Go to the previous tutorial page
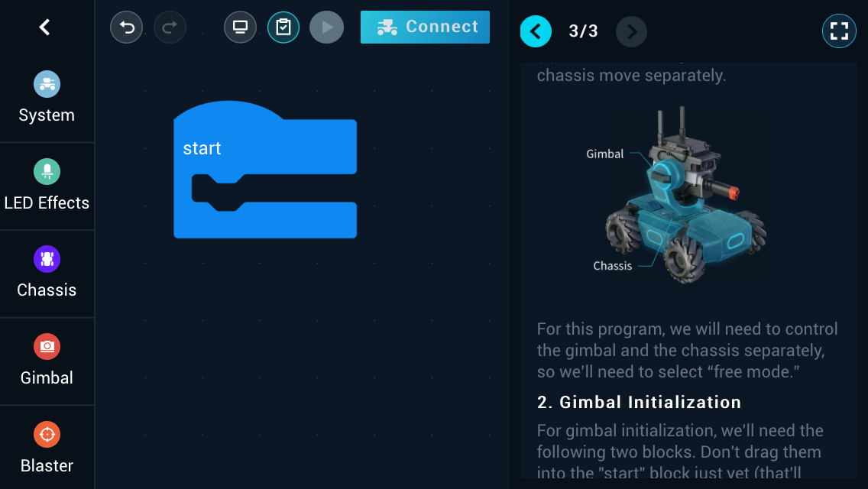 [x=536, y=31]
